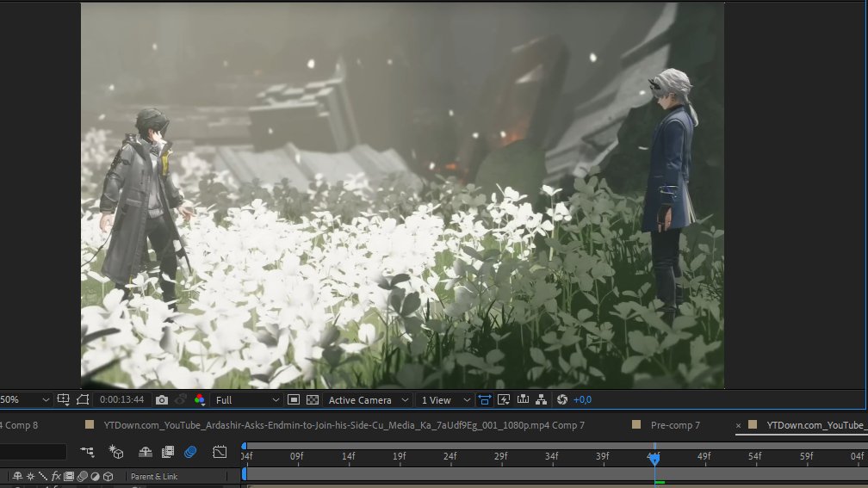Click the 24f mark on time ruler
This screenshot has height=488, width=868.
[x=449, y=456]
